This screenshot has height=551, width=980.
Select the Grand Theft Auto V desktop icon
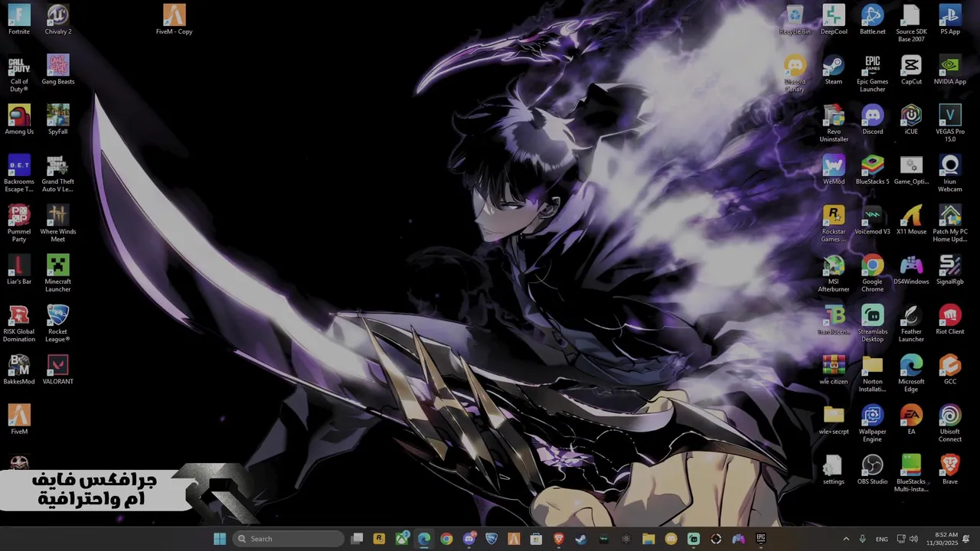click(58, 174)
